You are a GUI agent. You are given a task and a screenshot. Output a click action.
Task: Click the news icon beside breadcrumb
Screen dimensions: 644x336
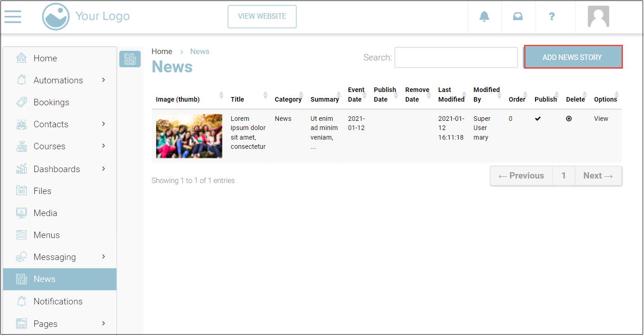[130, 59]
